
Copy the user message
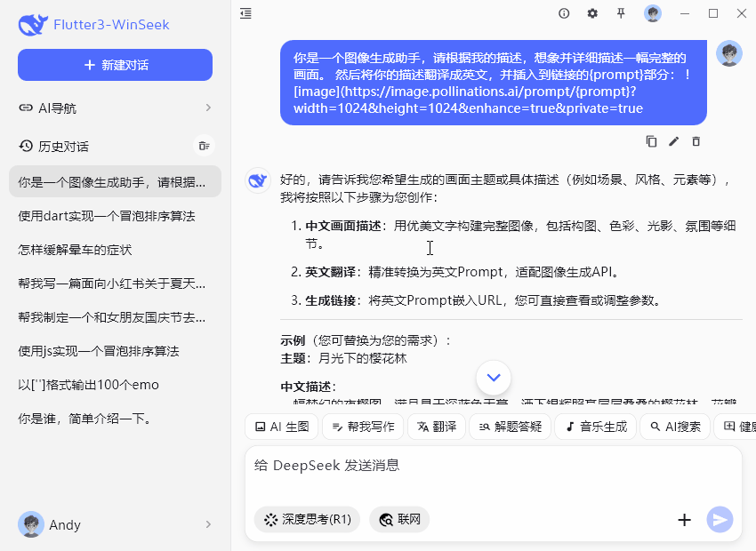coord(651,141)
